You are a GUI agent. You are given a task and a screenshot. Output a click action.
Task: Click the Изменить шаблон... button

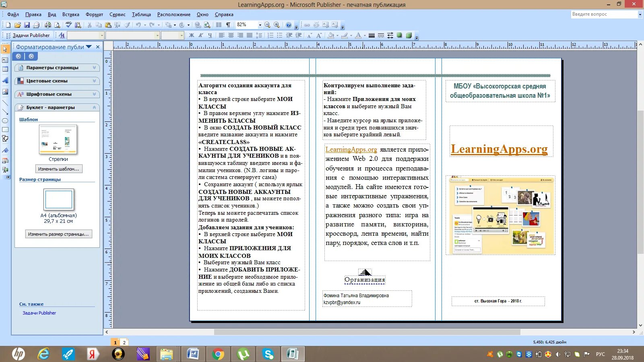tap(59, 169)
